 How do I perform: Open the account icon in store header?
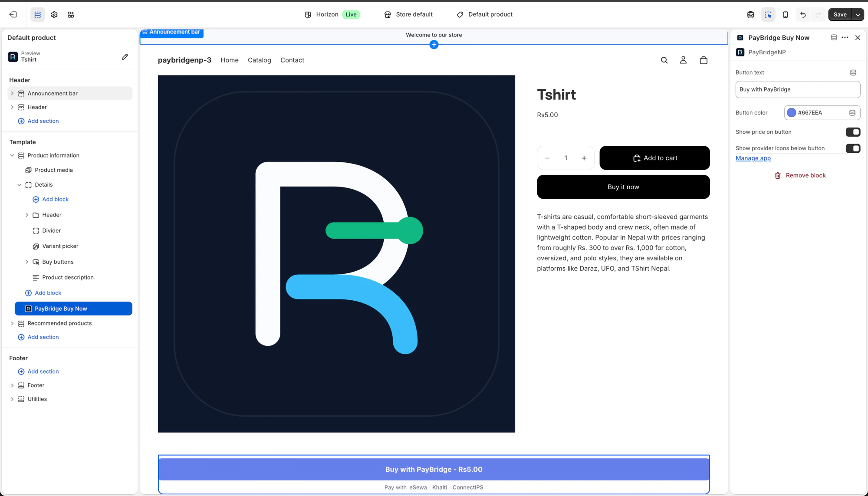[x=683, y=60]
